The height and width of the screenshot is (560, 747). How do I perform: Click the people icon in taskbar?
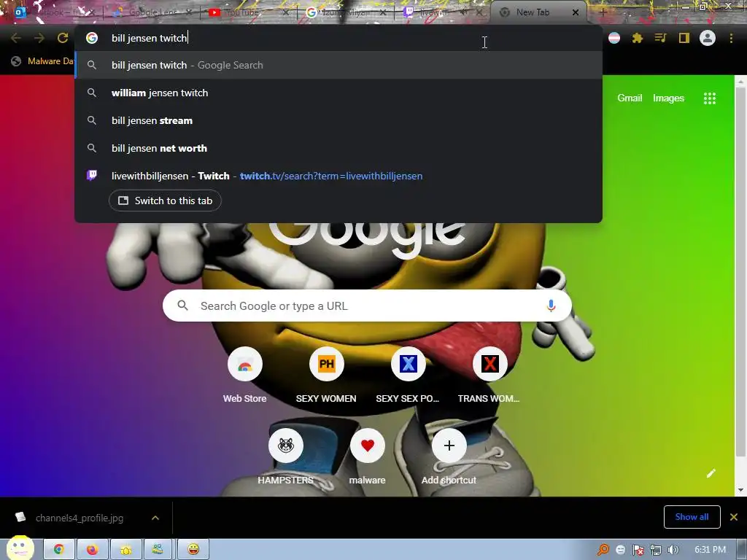click(158, 549)
